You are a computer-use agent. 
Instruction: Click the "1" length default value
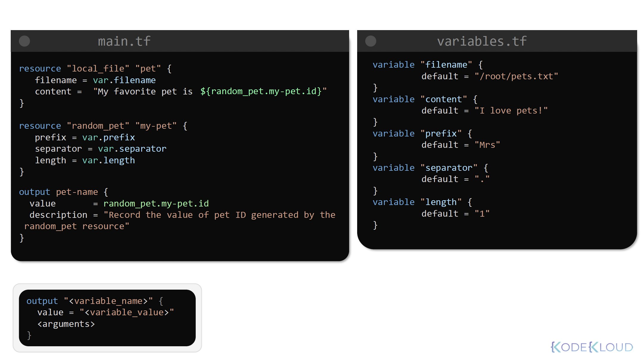tap(482, 214)
